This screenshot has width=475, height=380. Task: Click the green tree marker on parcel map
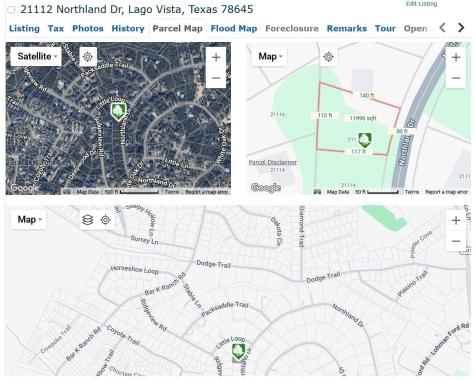[x=365, y=140]
